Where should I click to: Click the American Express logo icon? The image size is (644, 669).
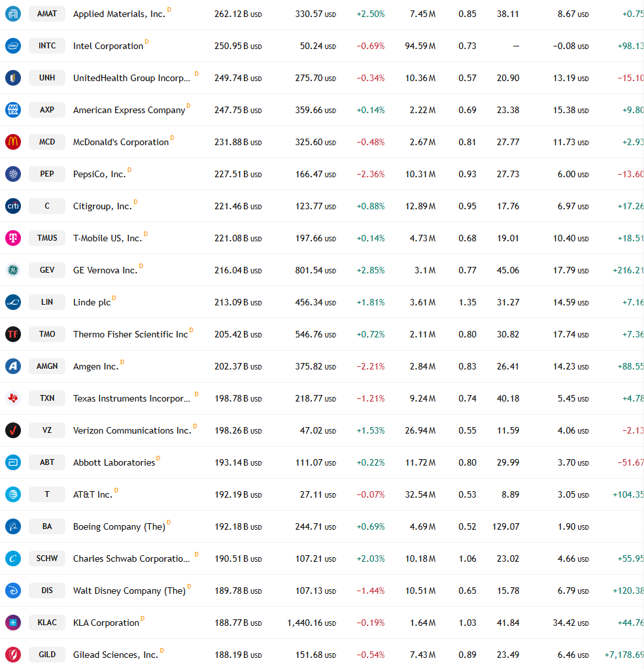coord(13,110)
